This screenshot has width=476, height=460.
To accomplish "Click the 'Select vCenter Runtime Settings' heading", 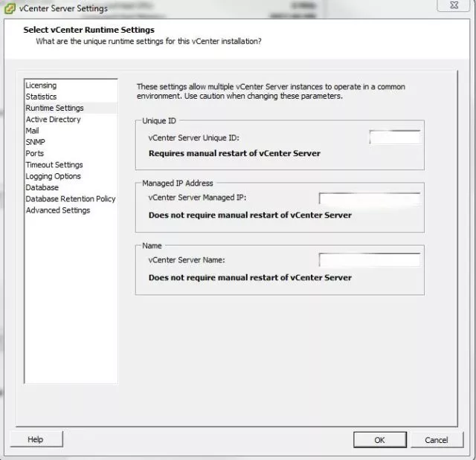I will click(x=89, y=30).
